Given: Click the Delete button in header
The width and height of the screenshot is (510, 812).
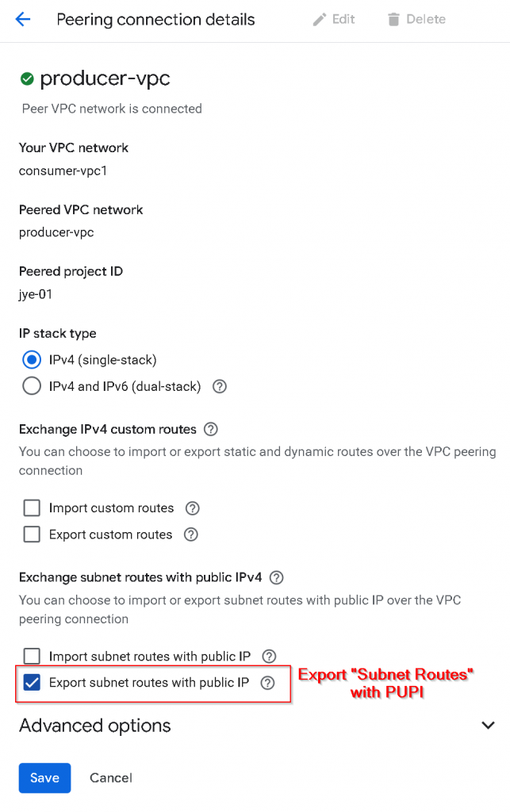Looking at the screenshot, I should [x=416, y=20].
